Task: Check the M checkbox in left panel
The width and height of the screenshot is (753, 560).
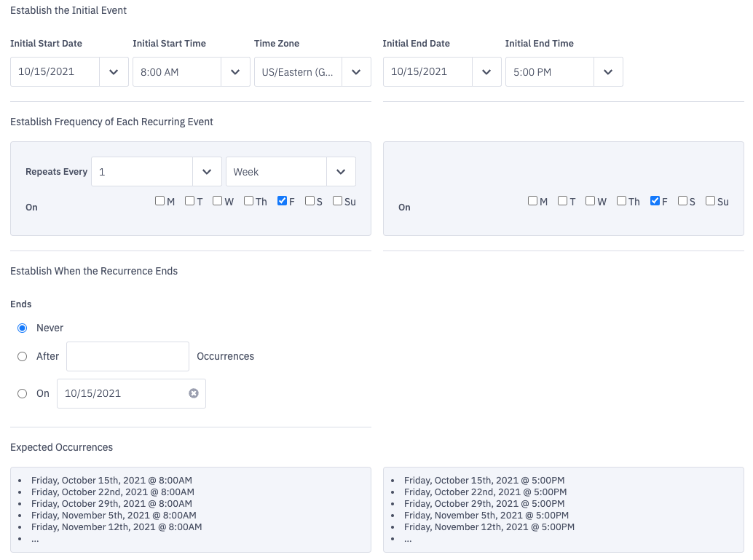Action: click(x=160, y=201)
